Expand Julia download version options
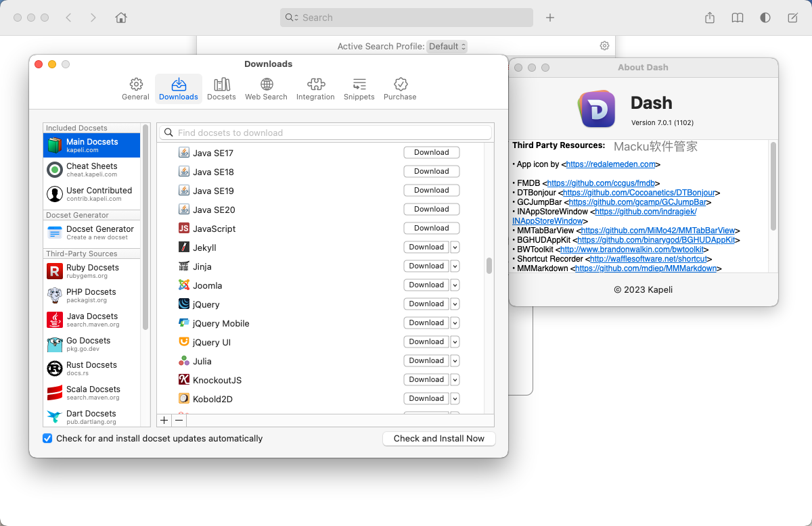Viewport: 812px width, 526px height. click(x=455, y=361)
